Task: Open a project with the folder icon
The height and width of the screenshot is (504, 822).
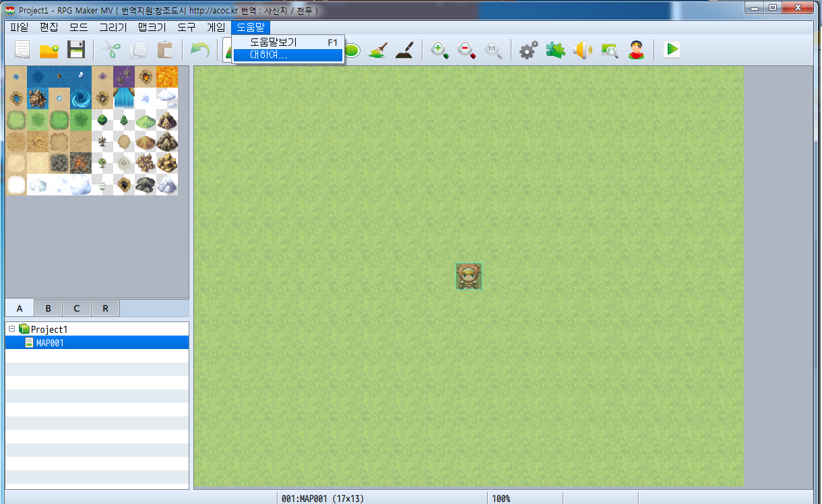Action: (49, 50)
